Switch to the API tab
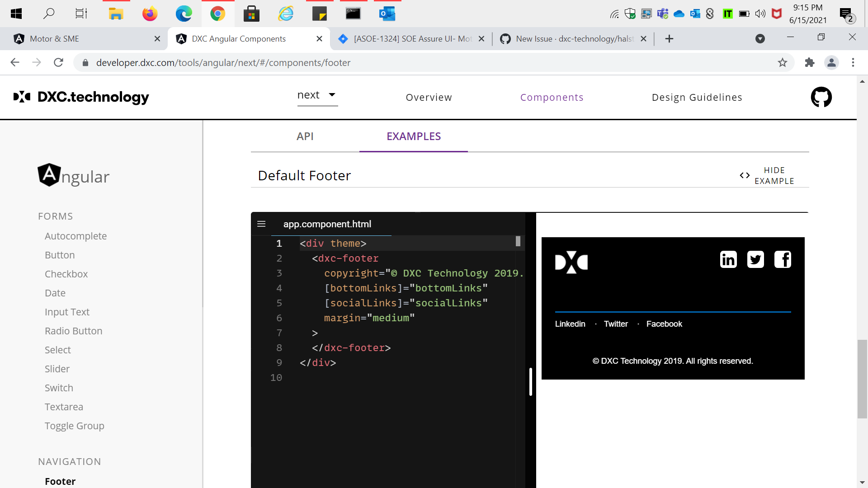Screen dimensions: 868x488 (305, 136)
